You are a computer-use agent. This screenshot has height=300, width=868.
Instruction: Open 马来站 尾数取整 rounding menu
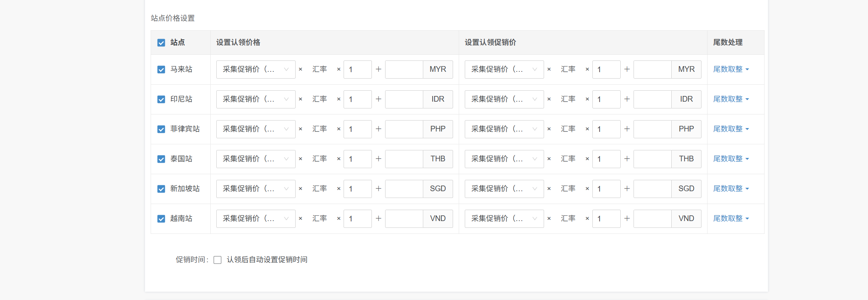point(731,70)
